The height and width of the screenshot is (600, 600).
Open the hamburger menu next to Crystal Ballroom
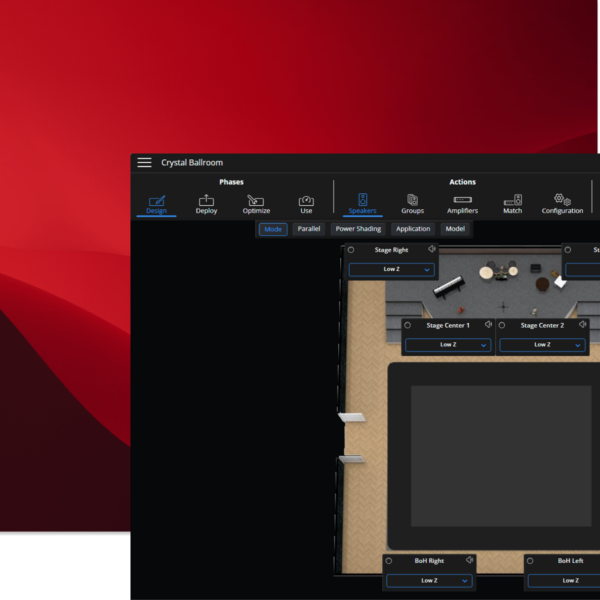tap(144, 163)
